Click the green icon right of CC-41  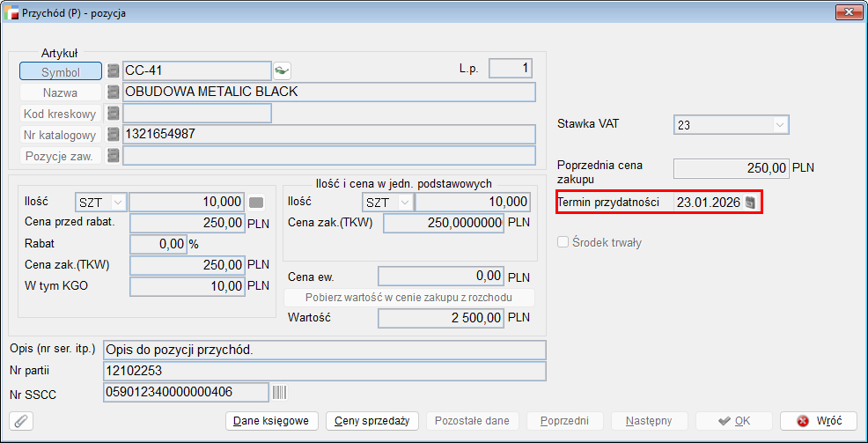pyautogui.click(x=282, y=71)
